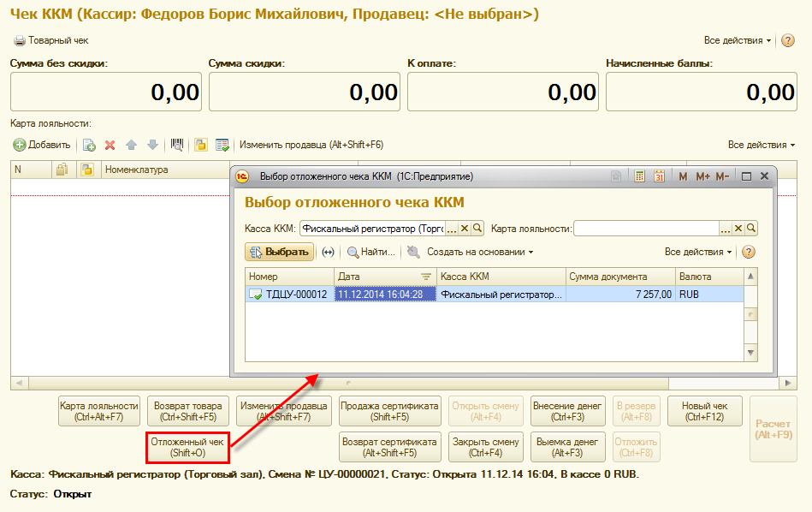Click magnifier icon next to Касса ККМ field
The height and width of the screenshot is (512, 812).
coord(478,228)
